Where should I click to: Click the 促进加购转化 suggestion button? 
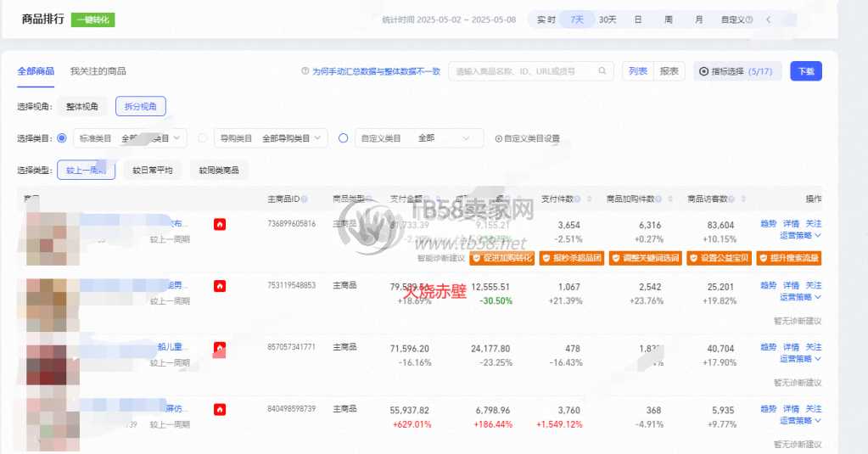502,258
